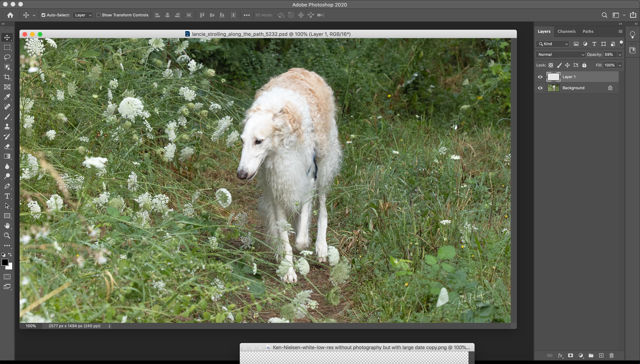
Task: Select the Eyedropper tool
Action: tap(7, 97)
